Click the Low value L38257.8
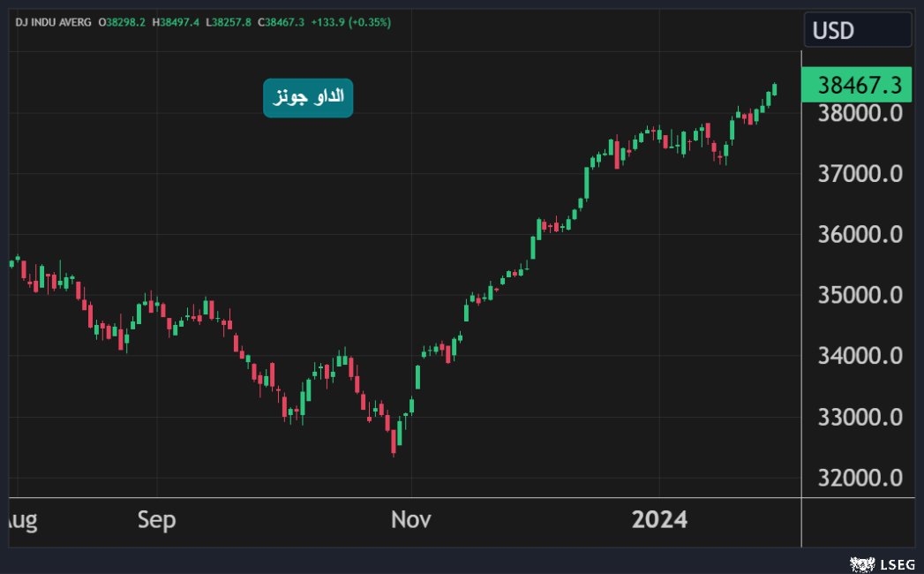This screenshot has width=924, height=574. click(x=229, y=21)
